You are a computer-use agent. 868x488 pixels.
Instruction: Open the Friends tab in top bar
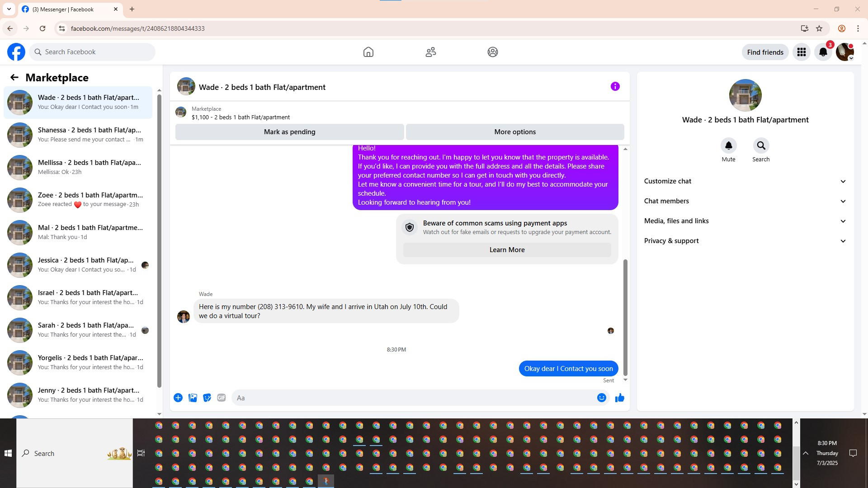430,52
